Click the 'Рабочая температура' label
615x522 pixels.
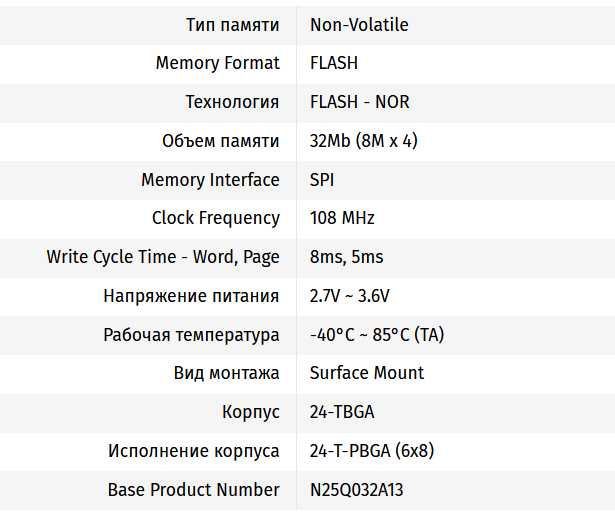191,335
